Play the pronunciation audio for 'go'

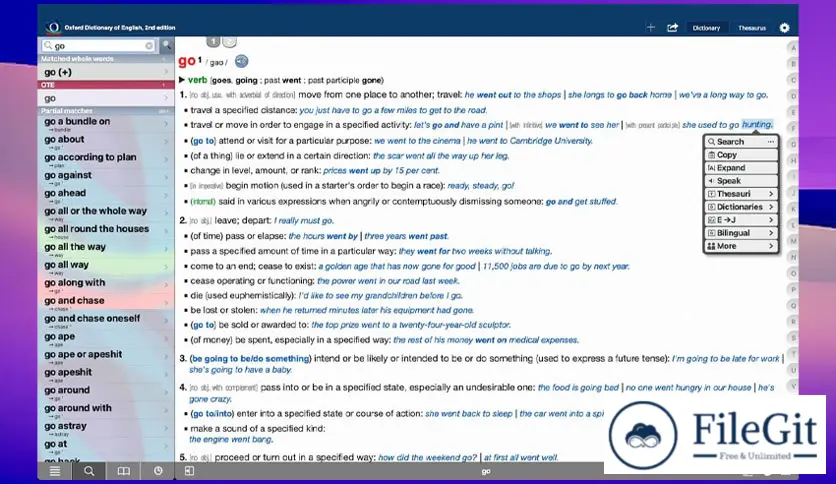coord(241,62)
